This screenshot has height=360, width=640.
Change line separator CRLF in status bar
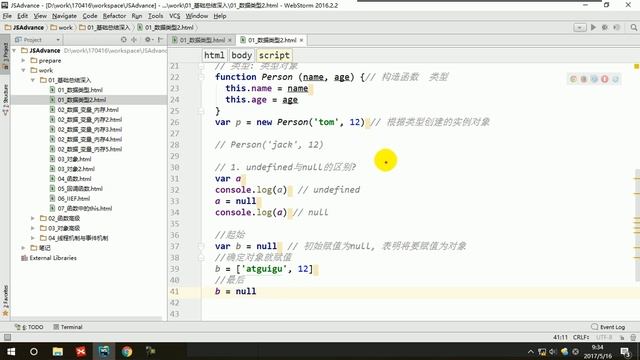[x=581, y=337]
